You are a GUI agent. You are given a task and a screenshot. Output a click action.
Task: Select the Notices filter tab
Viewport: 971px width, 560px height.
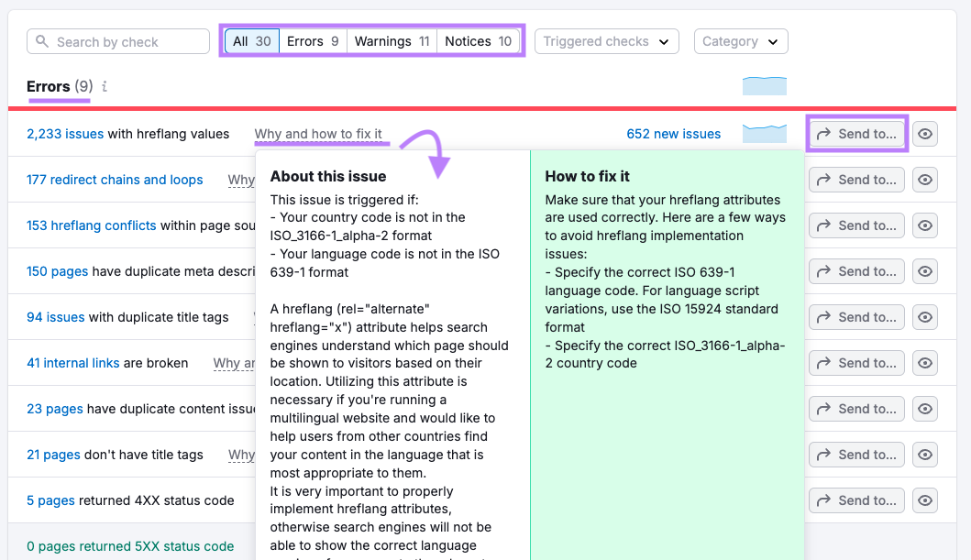click(x=478, y=41)
